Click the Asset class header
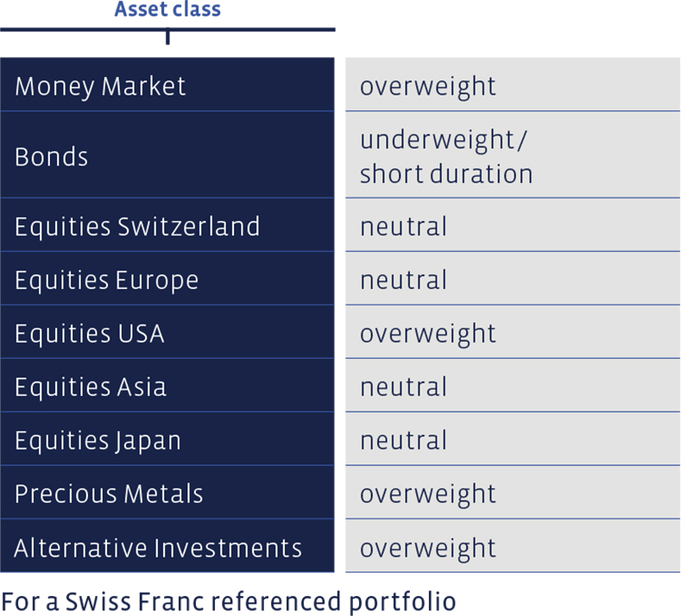 (167, 9)
